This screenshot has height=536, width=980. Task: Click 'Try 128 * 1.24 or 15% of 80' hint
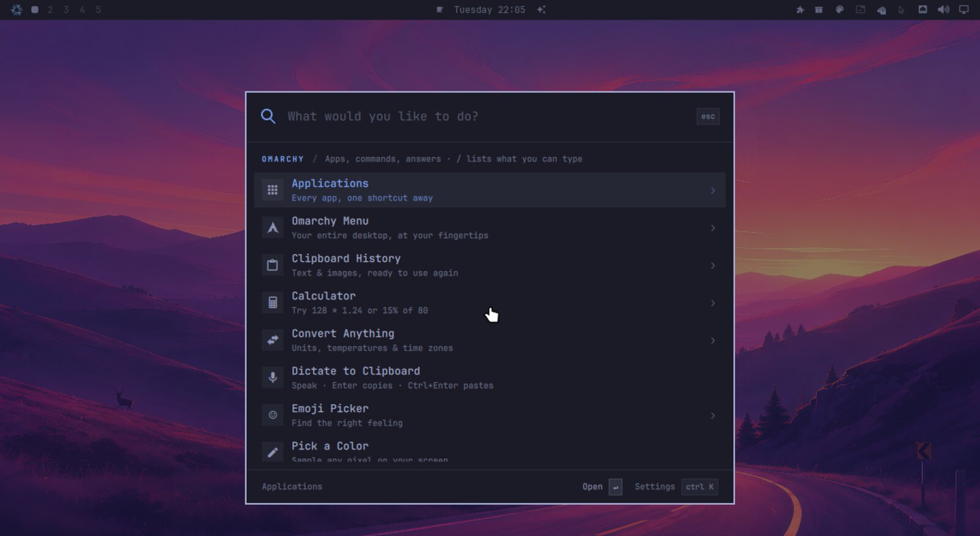(x=360, y=311)
